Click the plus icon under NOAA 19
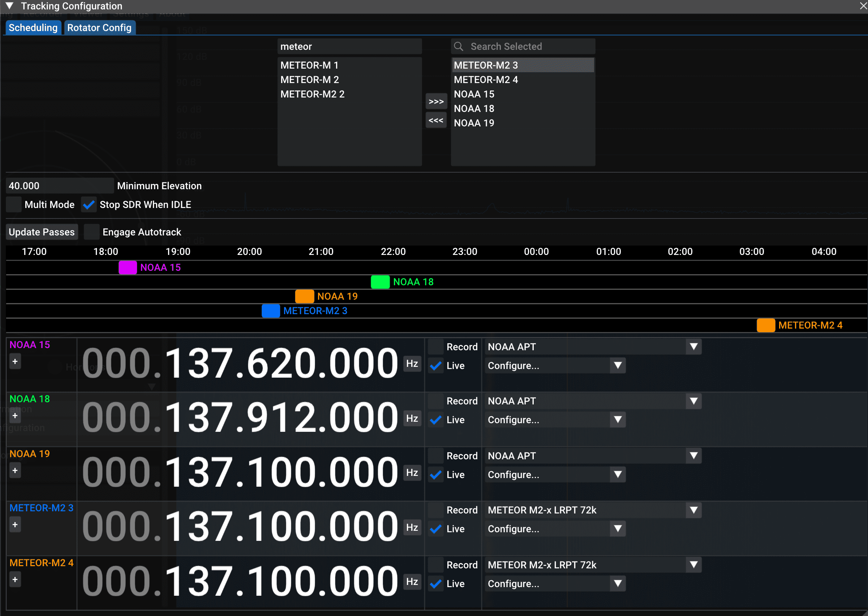 [15, 471]
